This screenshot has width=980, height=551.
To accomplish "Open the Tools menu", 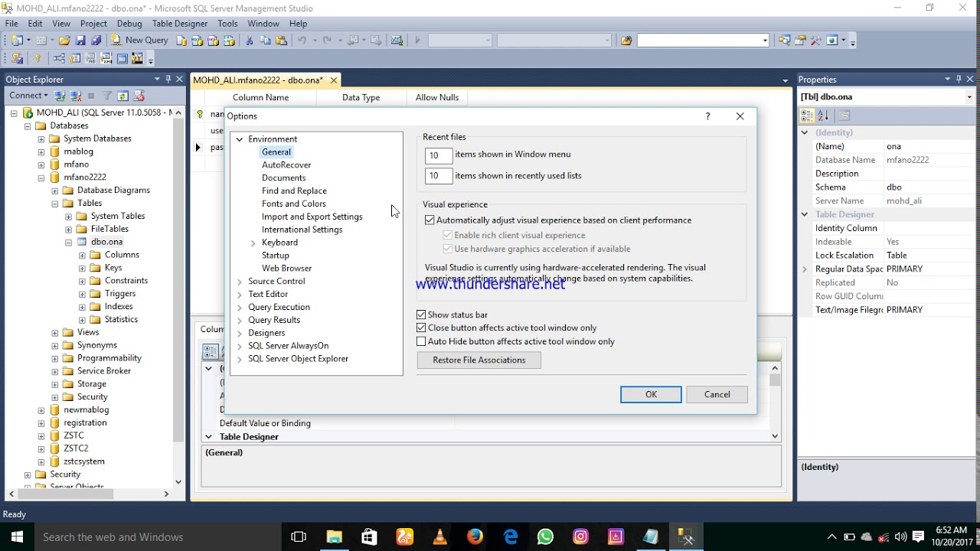I will (x=227, y=24).
